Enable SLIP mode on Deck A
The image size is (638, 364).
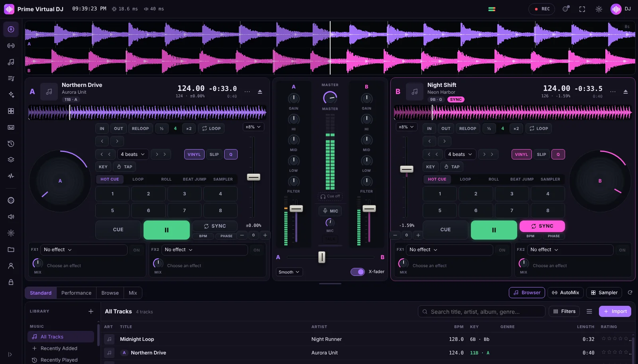click(x=214, y=154)
